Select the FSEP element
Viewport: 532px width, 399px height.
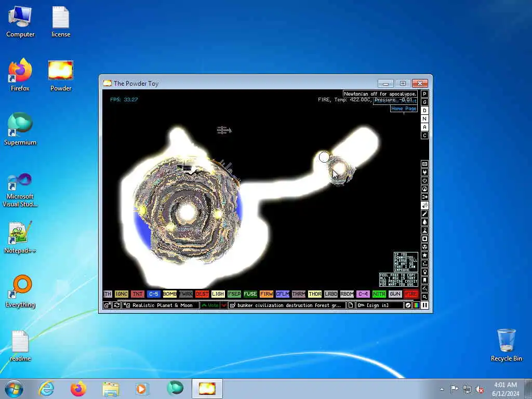tap(234, 294)
